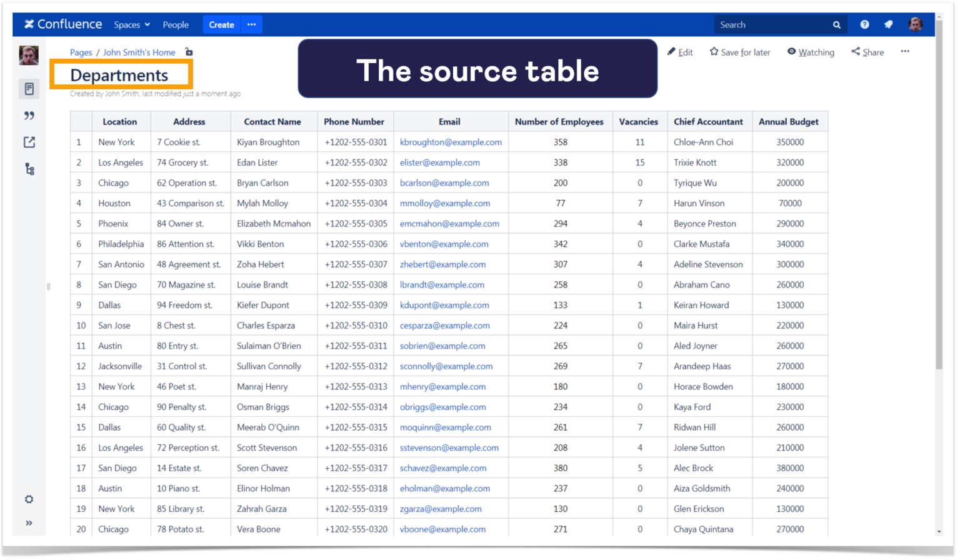960x560 pixels.
Task: Click the kbroughton@example.com email link
Action: 451,142
